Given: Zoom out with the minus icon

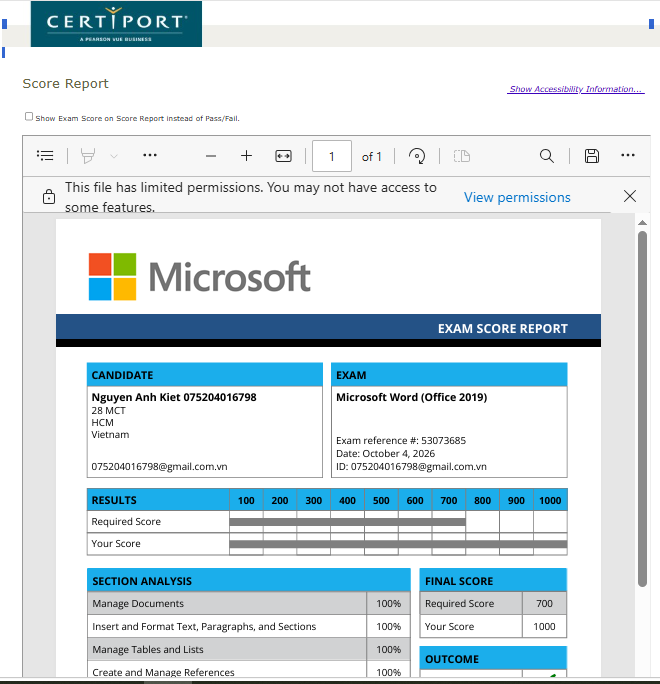Looking at the screenshot, I should pos(211,156).
